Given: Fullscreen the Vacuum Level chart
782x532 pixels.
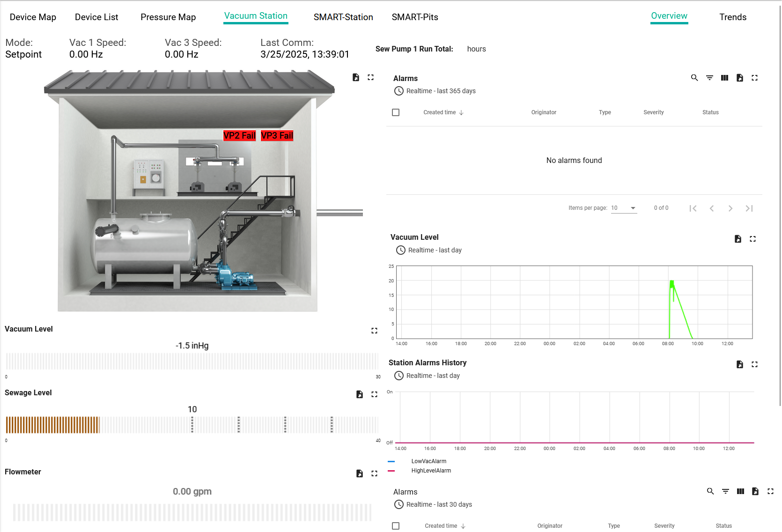Looking at the screenshot, I should click(x=753, y=239).
